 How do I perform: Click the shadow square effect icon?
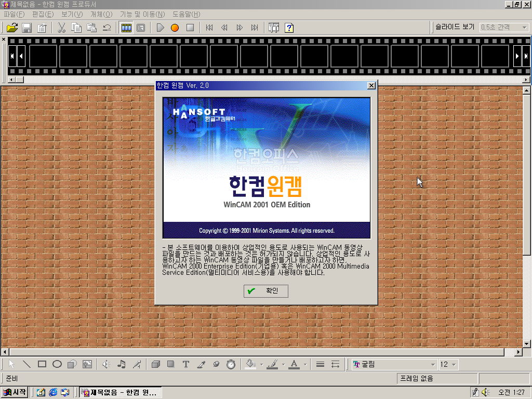tap(170, 364)
